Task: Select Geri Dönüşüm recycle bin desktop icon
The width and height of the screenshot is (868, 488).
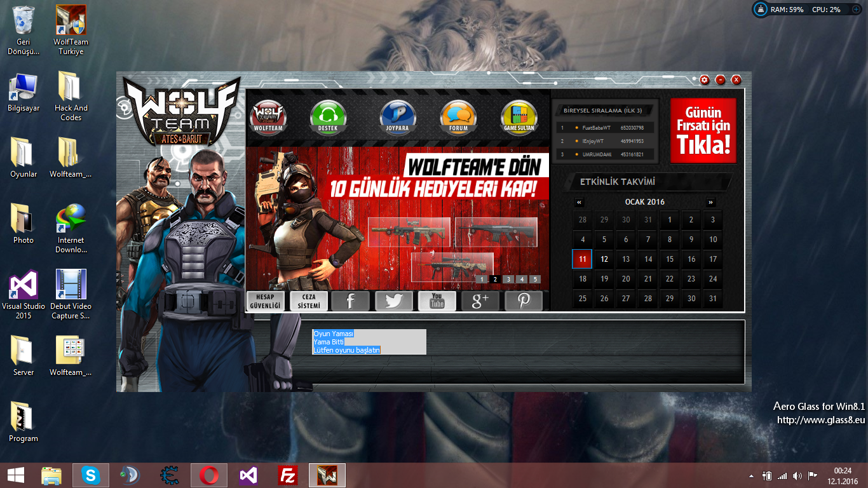Action: [24, 30]
